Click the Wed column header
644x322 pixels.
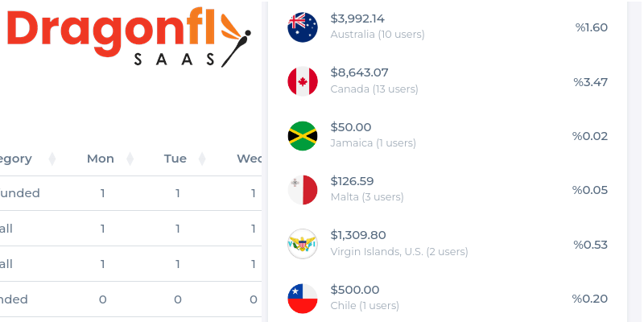pyautogui.click(x=249, y=159)
